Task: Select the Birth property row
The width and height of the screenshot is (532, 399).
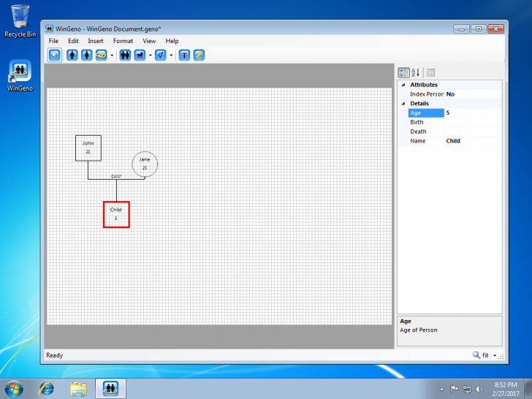Action: [455, 122]
